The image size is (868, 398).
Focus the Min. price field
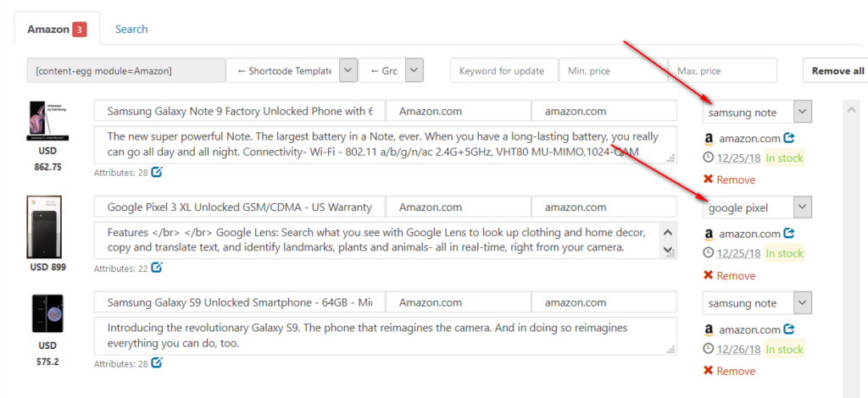pyautogui.click(x=614, y=71)
